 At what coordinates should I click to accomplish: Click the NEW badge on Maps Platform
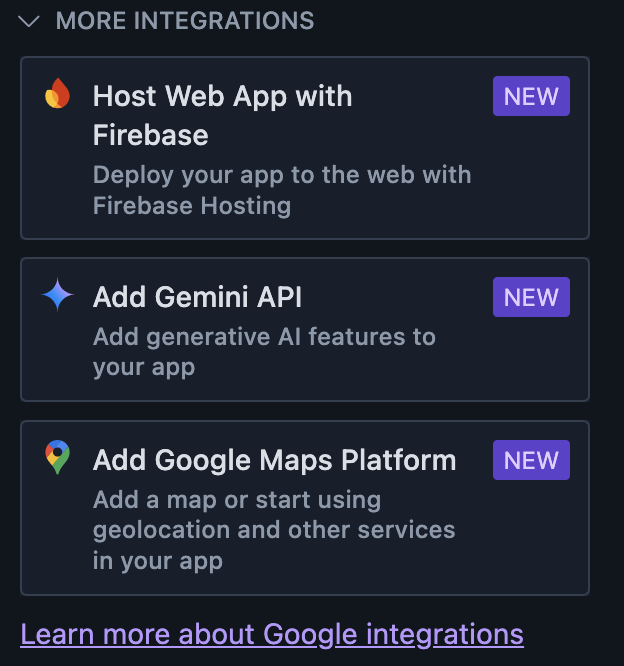[531, 460]
